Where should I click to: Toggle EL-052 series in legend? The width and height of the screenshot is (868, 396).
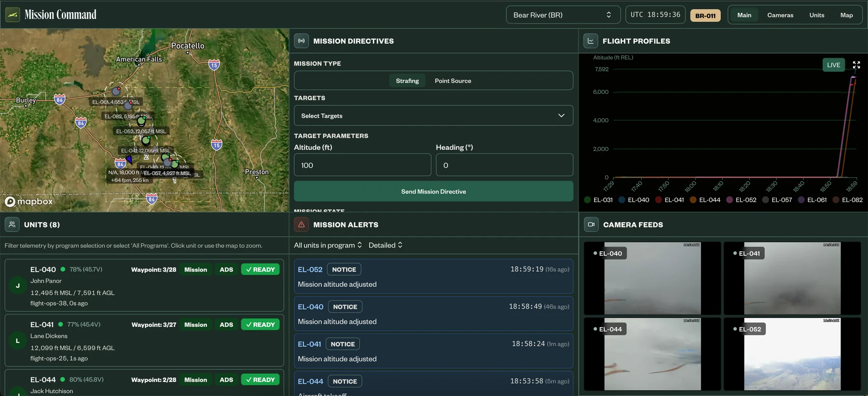tap(741, 200)
